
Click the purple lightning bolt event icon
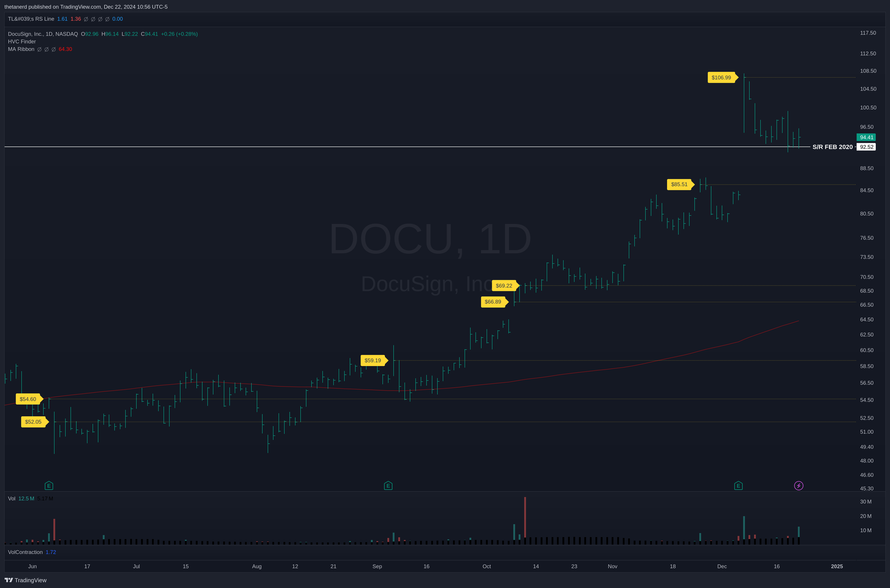(x=799, y=486)
